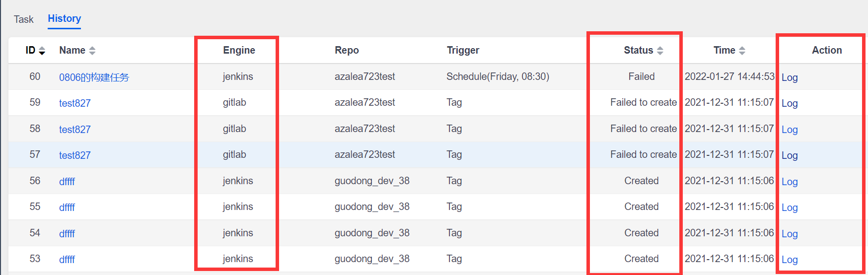This screenshot has height=275, width=868.
Task: Open dffff link for ID 53
Action: click(67, 260)
